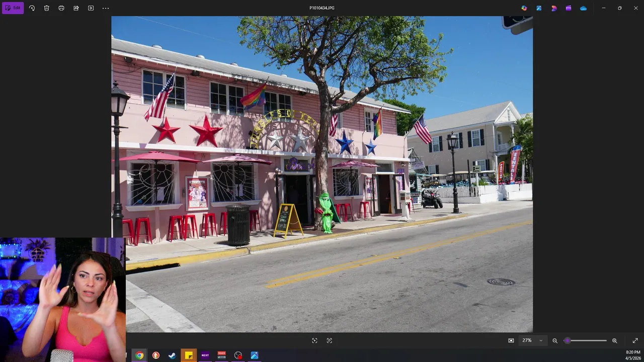Open the round dial app icon in the taskbar
This screenshot has height=362, width=644.
coord(238,355)
